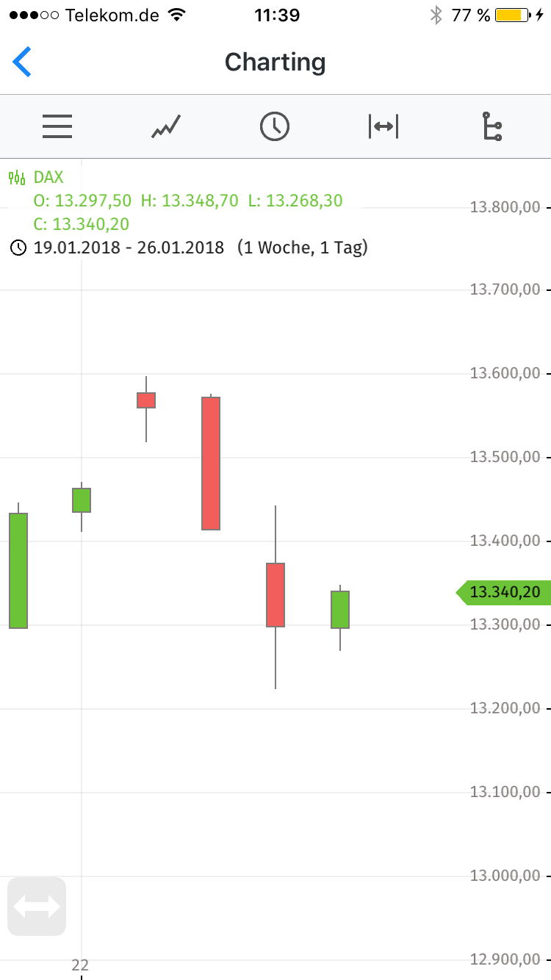Click the candle spacing icon

(x=383, y=126)
